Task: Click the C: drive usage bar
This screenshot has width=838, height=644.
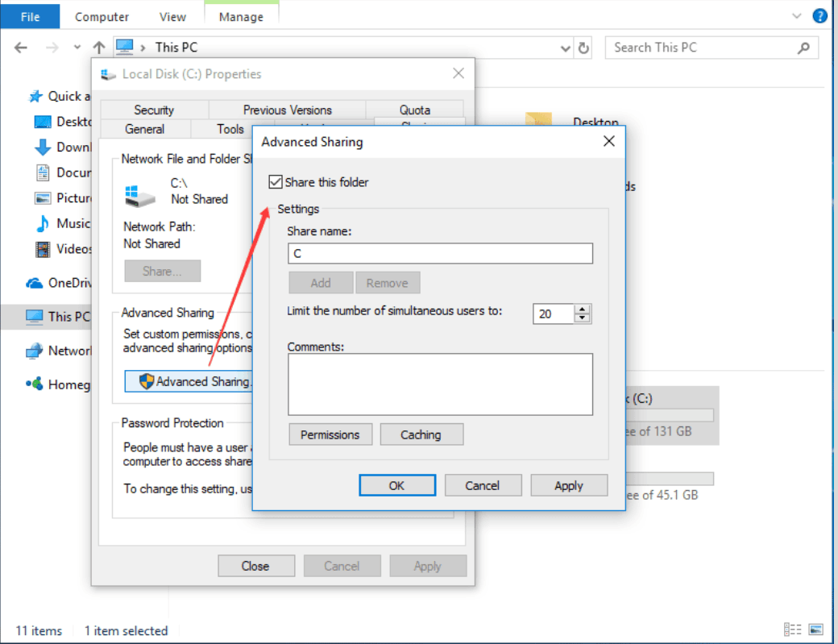Action: (x=669, y=415)
